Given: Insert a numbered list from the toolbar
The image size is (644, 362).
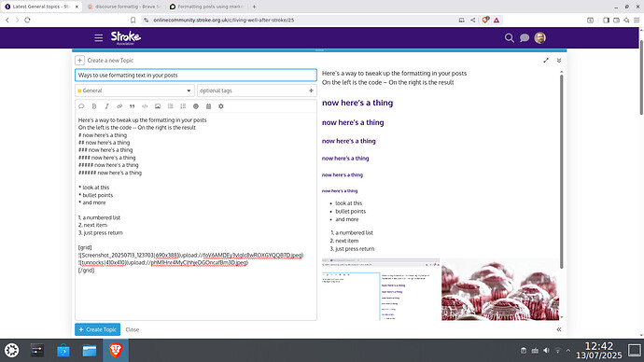Looking at the screenshot, I should click(183, 106).
